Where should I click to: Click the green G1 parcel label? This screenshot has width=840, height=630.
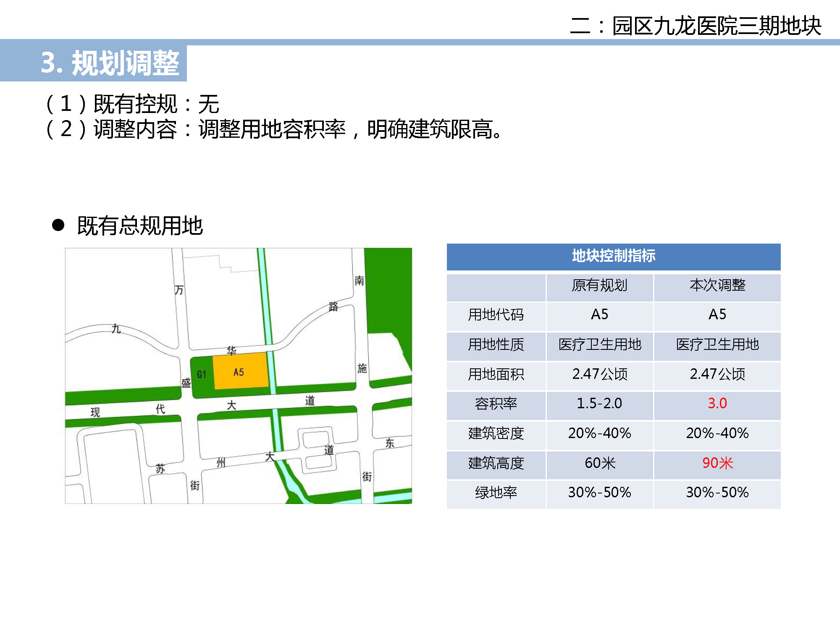tap(202, 374)
